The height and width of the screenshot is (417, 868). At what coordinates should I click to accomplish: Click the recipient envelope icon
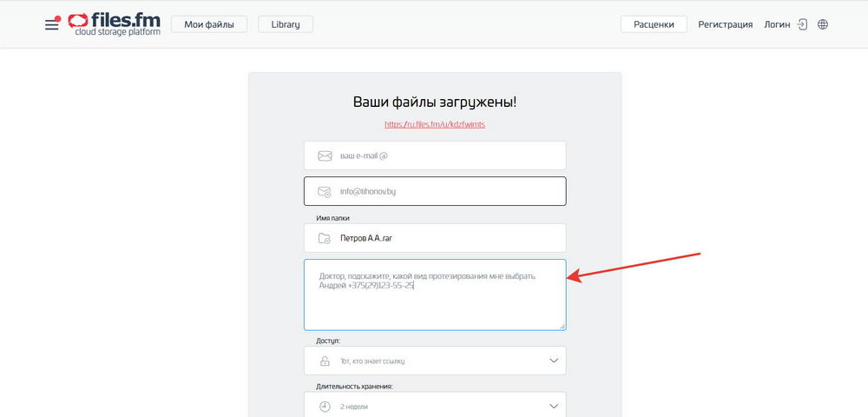coord(325,191)
